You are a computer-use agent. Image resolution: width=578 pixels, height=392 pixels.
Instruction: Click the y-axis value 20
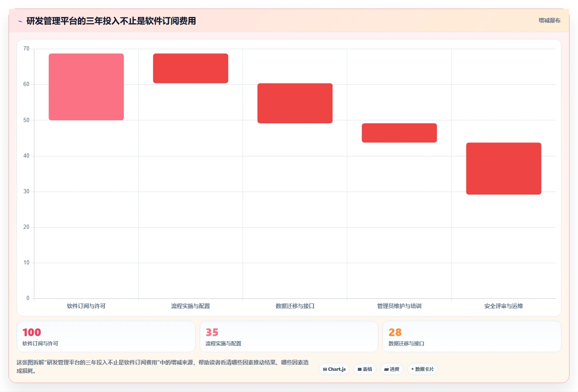point(26,227)
